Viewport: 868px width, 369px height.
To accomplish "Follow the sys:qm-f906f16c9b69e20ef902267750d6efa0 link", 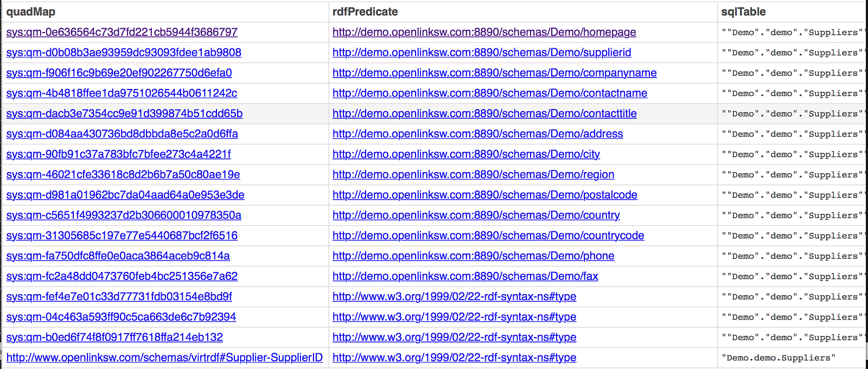I will pos(119,73).
